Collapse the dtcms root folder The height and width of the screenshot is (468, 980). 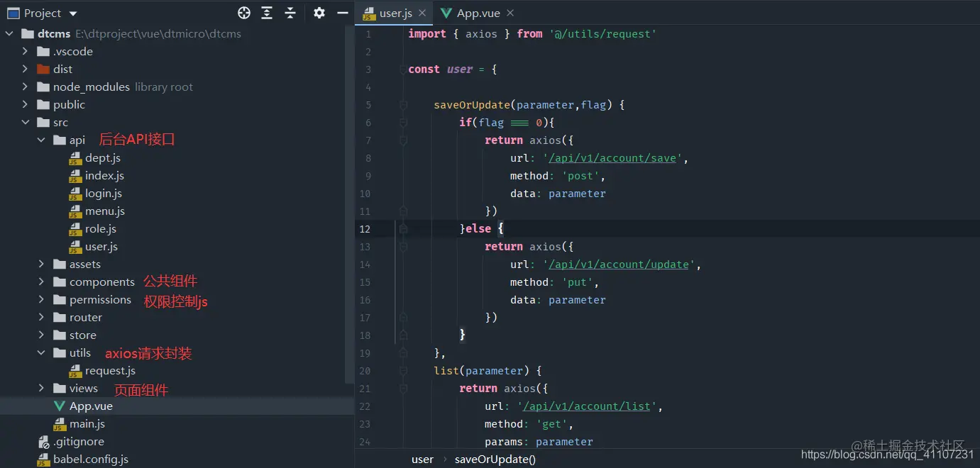9,33
